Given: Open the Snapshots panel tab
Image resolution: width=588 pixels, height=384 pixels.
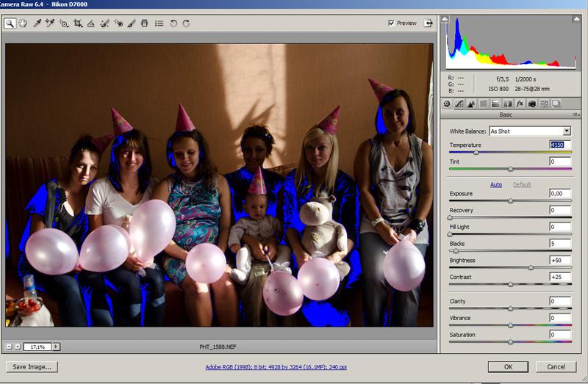Looking at the screenshot, I should pyautogui.click(x=556, y=104).
